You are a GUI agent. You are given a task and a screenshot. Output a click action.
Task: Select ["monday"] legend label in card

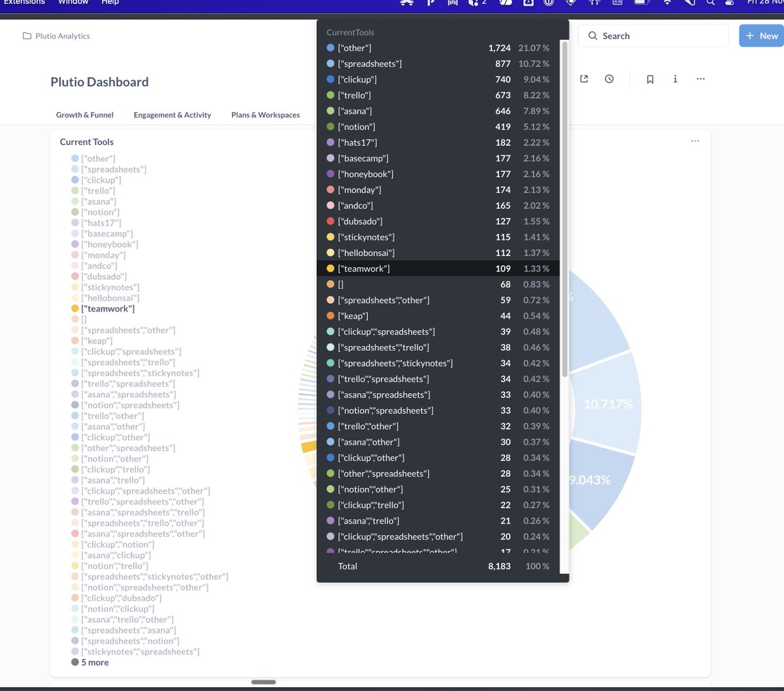click(103, 255)
